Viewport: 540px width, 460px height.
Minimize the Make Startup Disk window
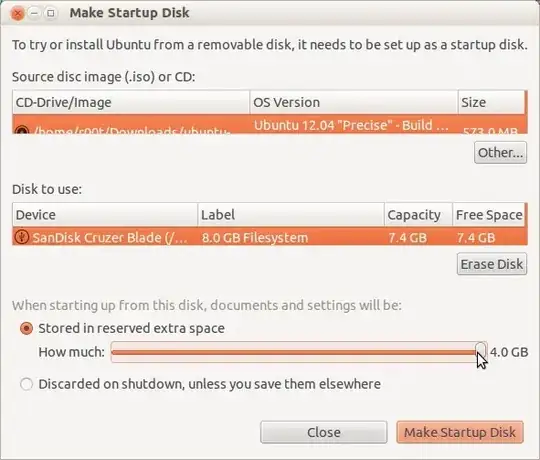pyautogui.click(x=34, y=13)
